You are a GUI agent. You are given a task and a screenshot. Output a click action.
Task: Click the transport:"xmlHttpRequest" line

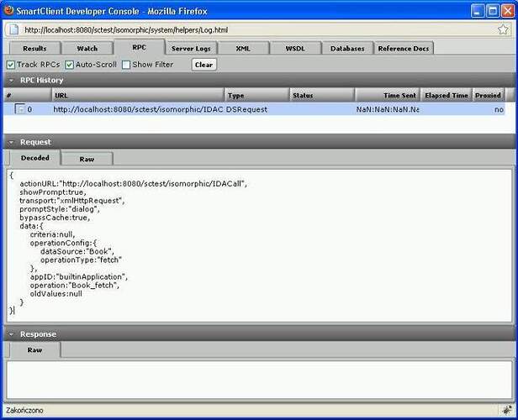[72, 201]
